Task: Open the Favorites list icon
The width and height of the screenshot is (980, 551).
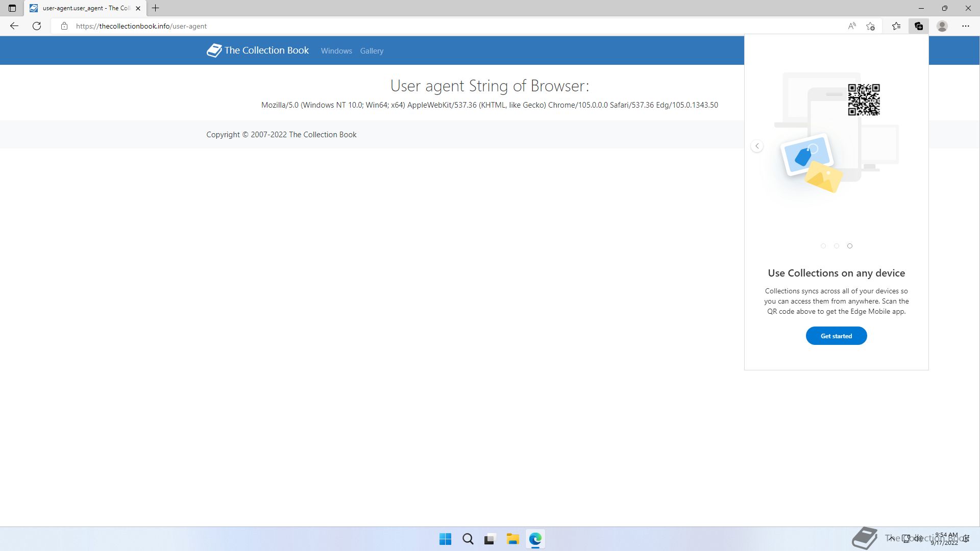Action: coord(896,26)
